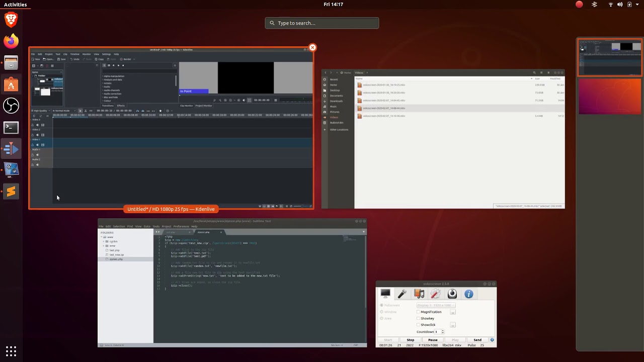Open the settings wrench tab in vokoscreen
Screen dimensions: 644x362
(435, 294)
